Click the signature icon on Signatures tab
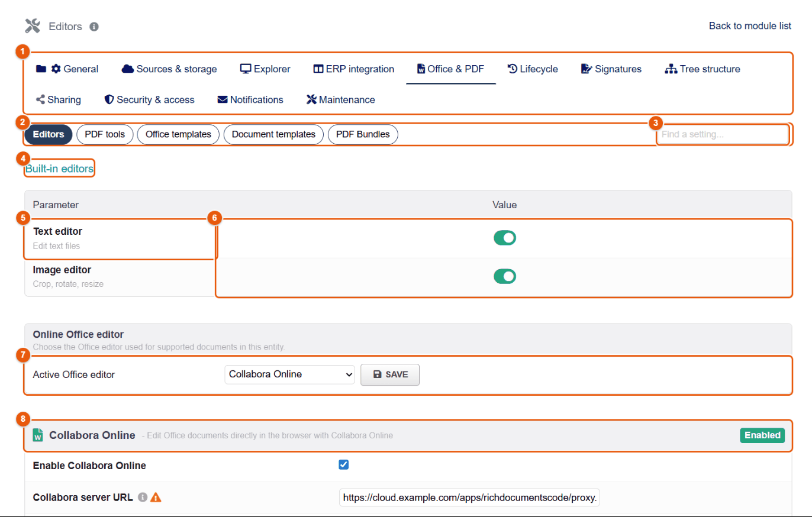 [587, 69]
